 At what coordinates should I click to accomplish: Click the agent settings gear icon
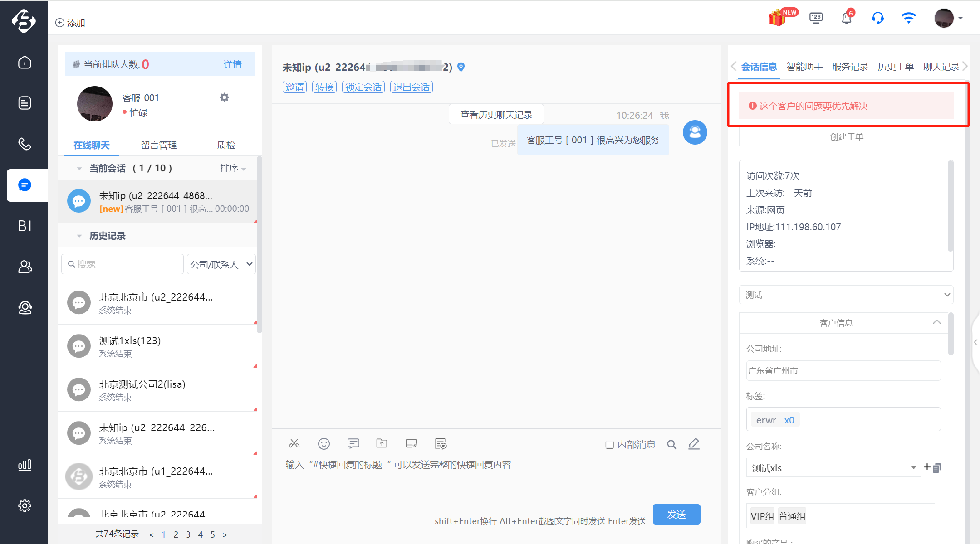(224, 97)
